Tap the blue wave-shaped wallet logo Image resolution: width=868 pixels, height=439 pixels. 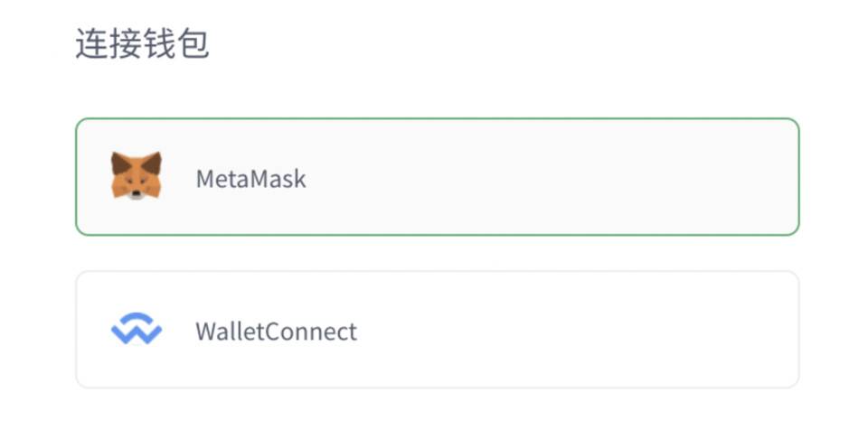click(x=137, y=330)
